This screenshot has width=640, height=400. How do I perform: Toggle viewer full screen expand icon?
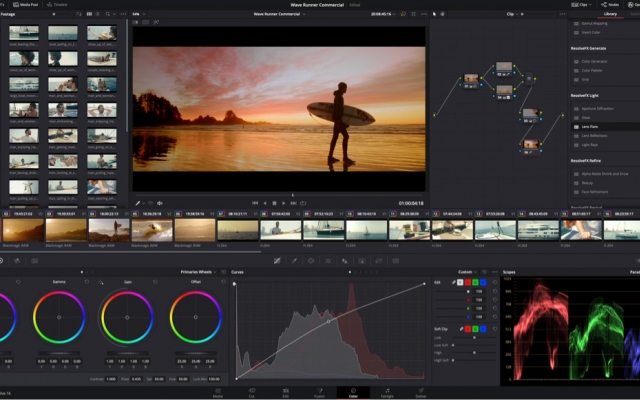[x=413, y=14]
